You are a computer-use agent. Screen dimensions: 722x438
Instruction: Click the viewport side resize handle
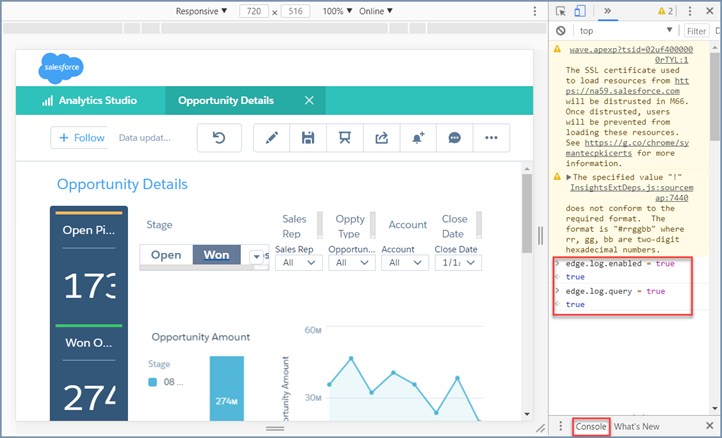click(540, 235)
